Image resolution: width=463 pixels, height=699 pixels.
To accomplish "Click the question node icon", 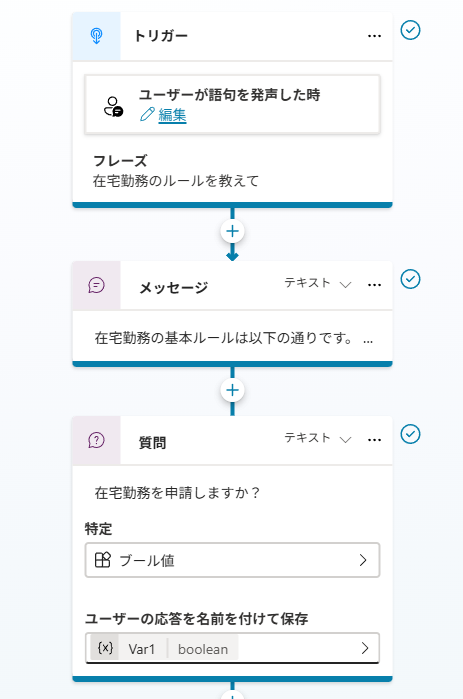I will (96, 440).
